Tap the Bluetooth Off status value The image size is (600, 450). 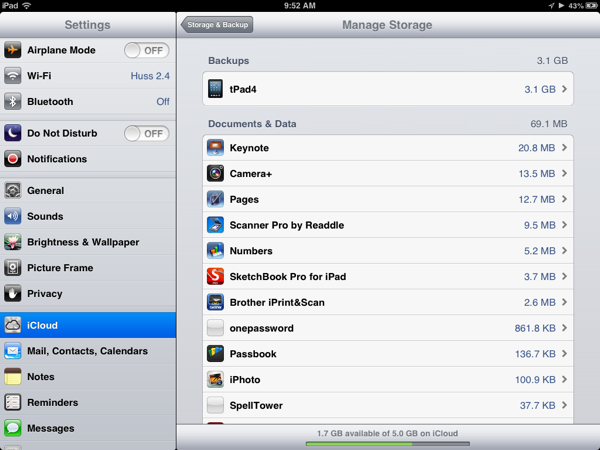click(x=163, y=101)
